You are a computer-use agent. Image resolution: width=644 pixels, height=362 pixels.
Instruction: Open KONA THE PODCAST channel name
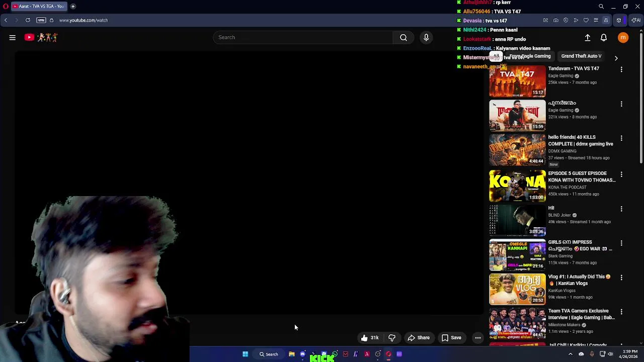pyautogui.click(x=567, y=187)
